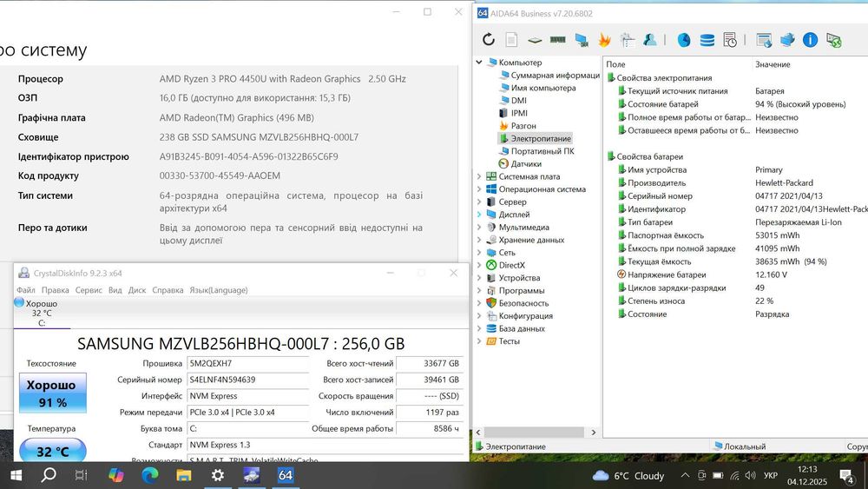Image resolution: width=868 pixels, height=489 pixels.
Task: Click the user silhouette icon in AIDA64 toolbar
Action: (650, 39)
